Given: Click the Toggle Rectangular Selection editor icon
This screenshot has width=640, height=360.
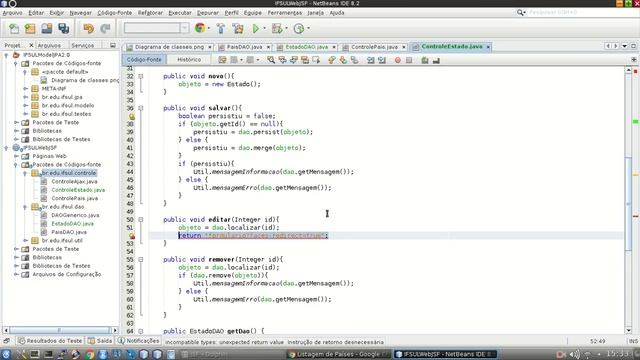Looking at the screenshot, I should [316, 60].
